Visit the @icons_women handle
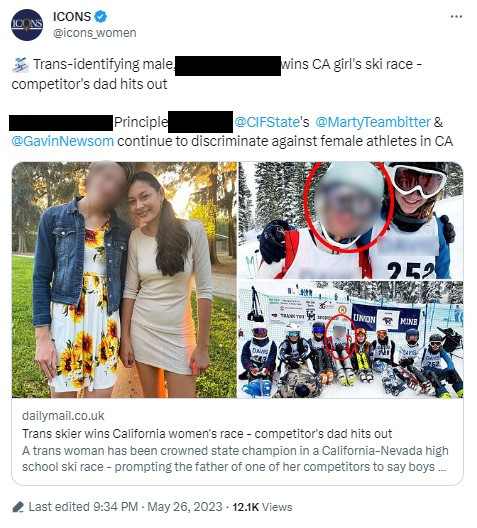This screenshot has width=477, height=528. point(95,33)
